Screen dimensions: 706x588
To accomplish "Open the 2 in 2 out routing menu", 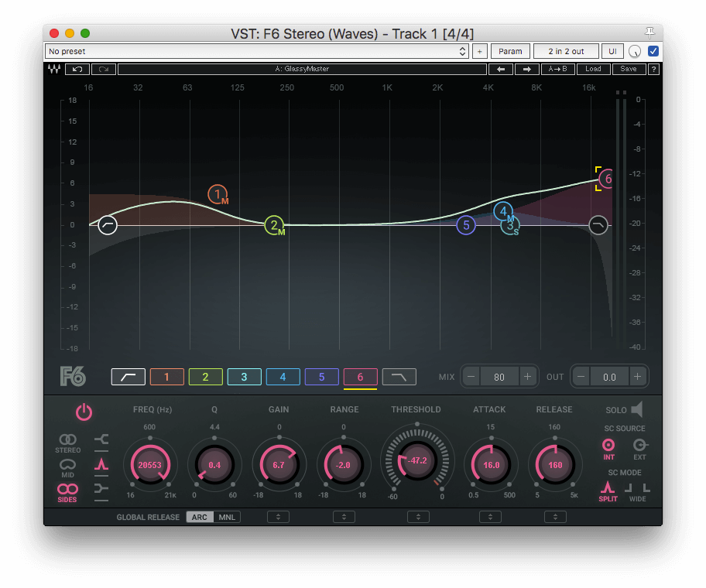I will click(566, 51).
